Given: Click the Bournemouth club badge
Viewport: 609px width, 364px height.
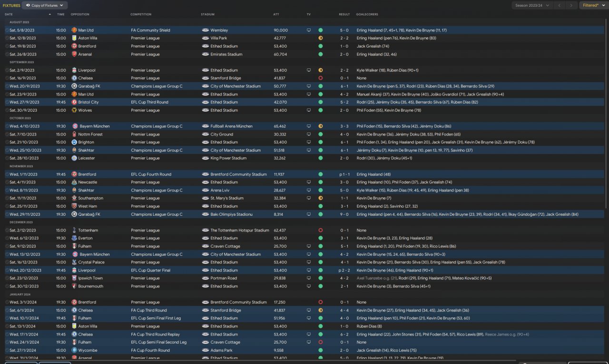Looking at the screenshot, I should [74, 286].
